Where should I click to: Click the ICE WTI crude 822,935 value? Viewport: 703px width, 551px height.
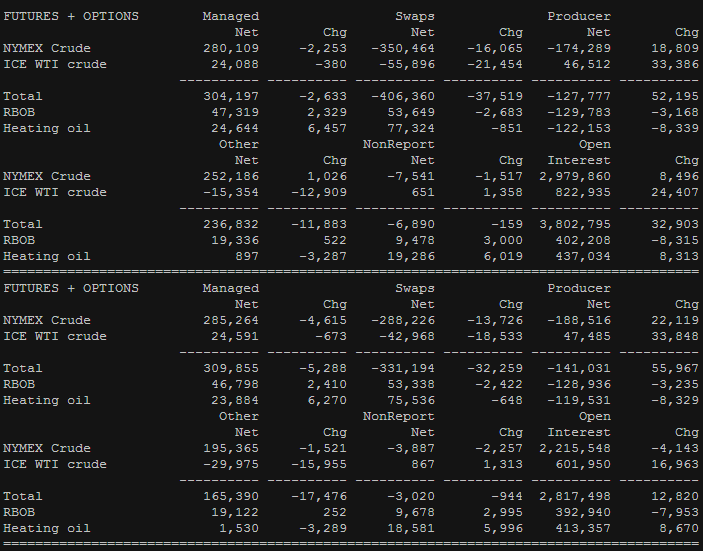pos(583,192)
